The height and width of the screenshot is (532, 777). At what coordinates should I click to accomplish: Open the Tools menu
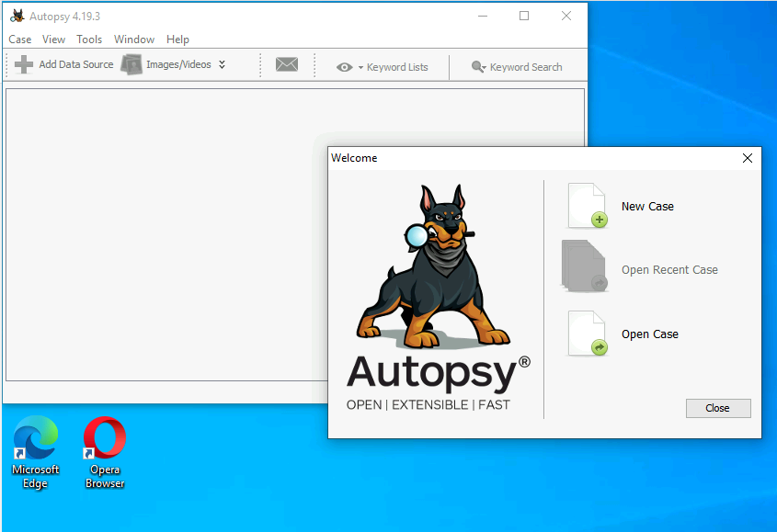pyautogui.click(x=88, y=39)
